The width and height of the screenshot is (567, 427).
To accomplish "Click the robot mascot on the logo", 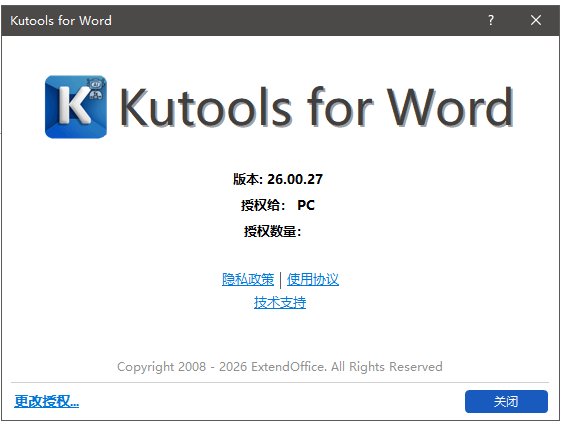I will pos(95,89).
